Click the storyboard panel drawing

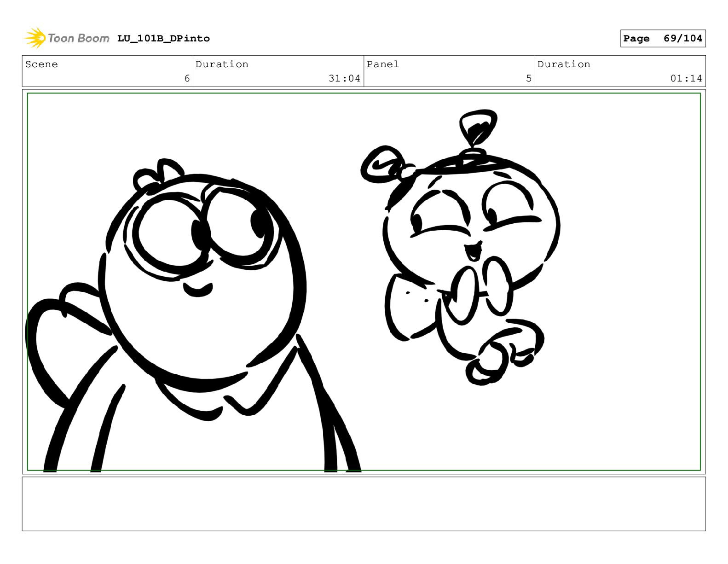[x=364, y=282]
